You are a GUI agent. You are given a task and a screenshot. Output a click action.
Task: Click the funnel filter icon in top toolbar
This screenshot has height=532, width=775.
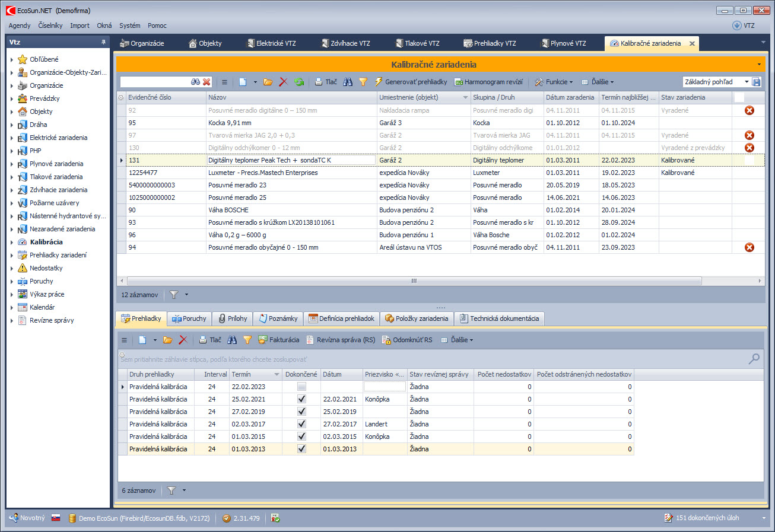point(363,82)
